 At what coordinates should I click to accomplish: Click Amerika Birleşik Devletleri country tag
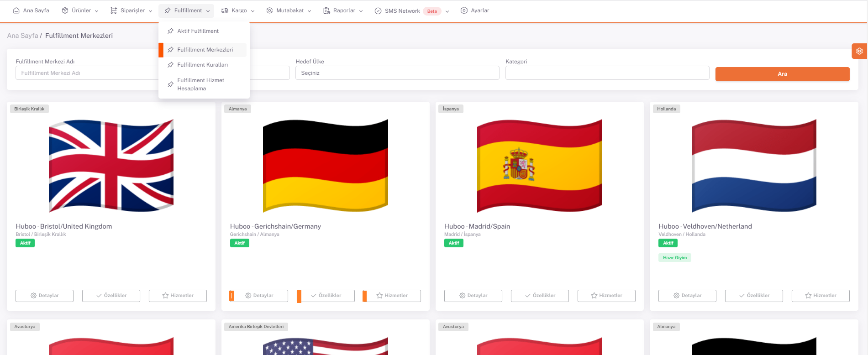[256, 327]
